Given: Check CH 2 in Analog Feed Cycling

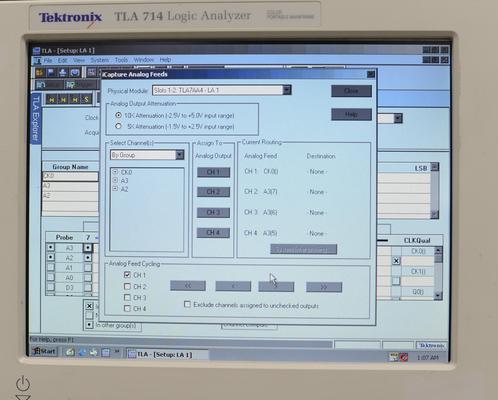Looking at the screenshot, I should (127, 286).
